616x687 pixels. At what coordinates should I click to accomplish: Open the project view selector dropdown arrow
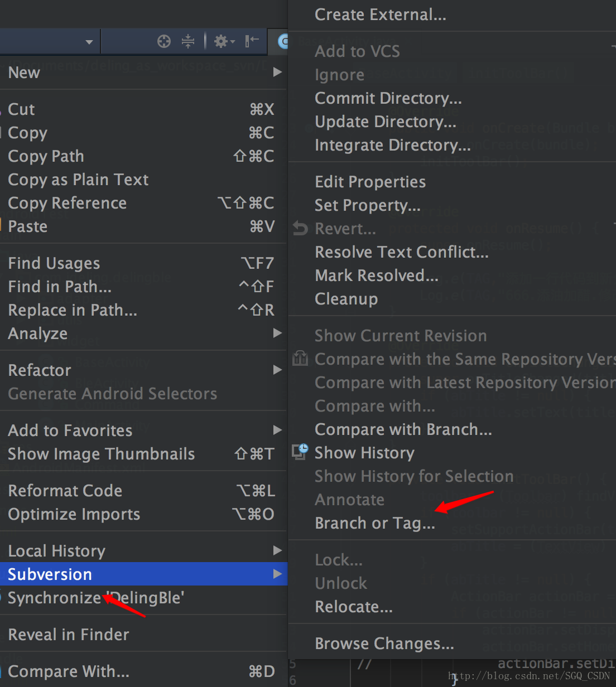89,42
